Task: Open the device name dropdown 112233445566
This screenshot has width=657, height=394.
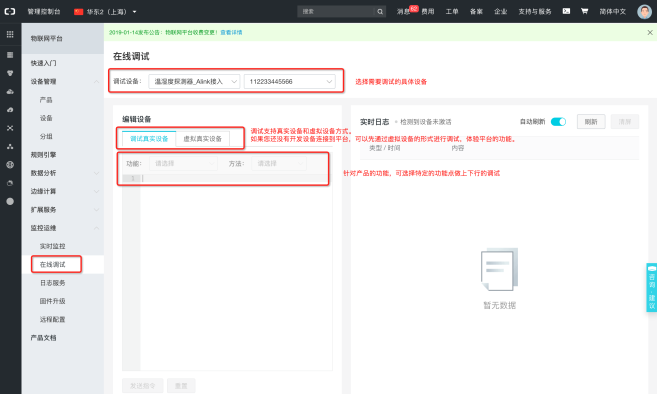Action: tap(290, 81)
